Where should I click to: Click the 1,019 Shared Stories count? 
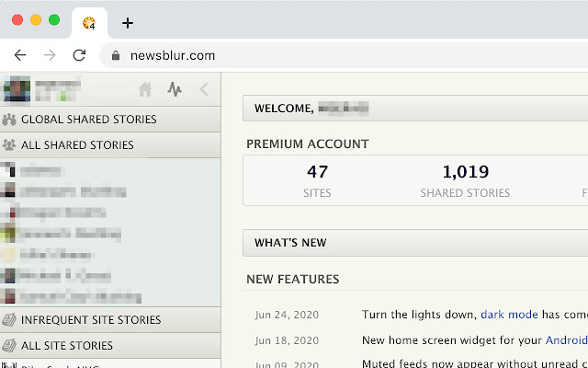point(466,172)
